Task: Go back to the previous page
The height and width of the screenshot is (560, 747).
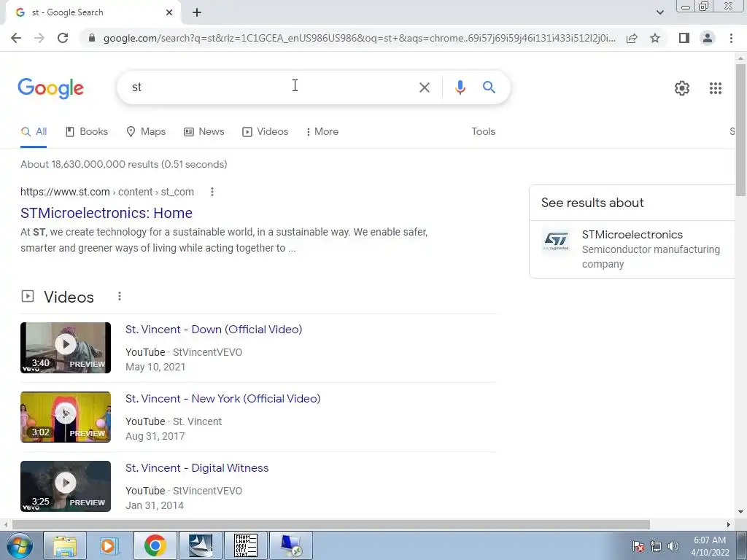Action: [x=16, y=38]
